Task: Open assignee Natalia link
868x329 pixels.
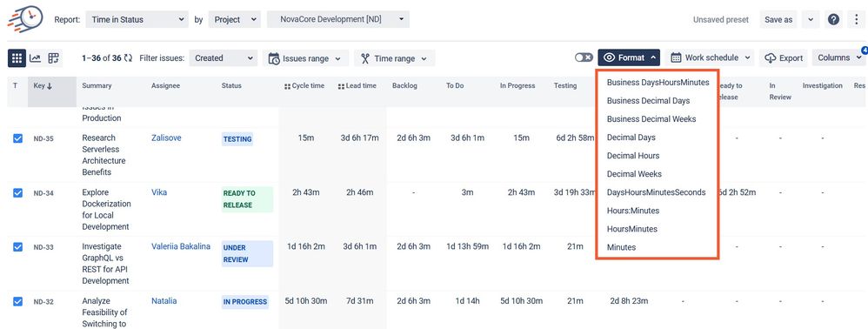Action: pos(164,301)
